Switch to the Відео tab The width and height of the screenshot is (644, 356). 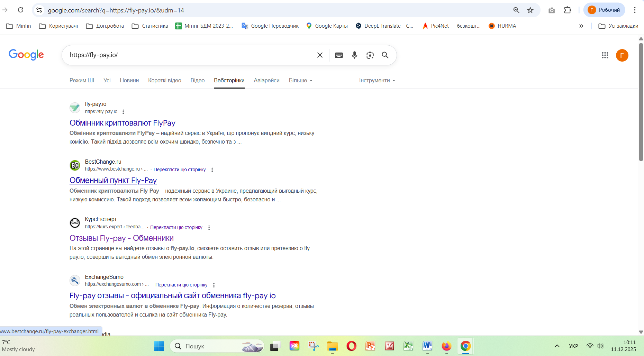[198, 81]
